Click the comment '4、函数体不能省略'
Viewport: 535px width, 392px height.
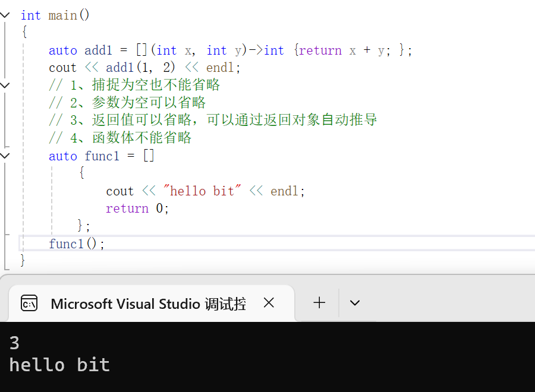120,138
